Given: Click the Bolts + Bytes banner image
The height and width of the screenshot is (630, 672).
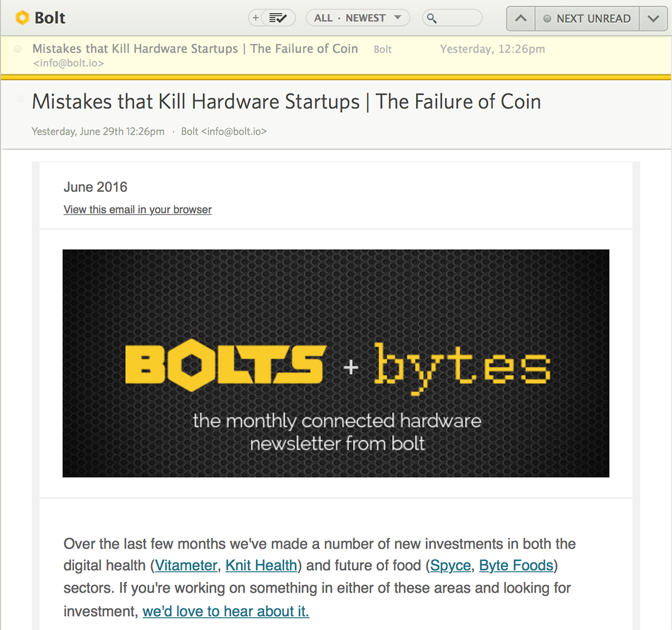Looking at the screenshot, I should point(336,363).
